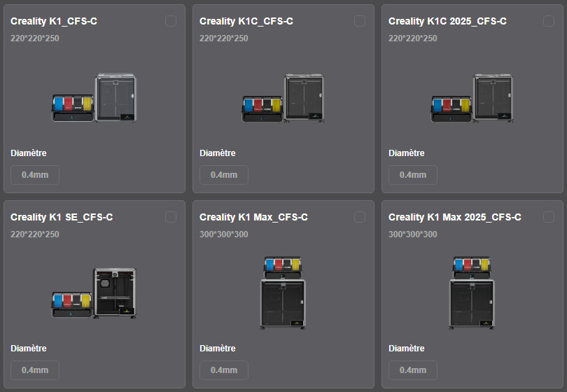Click the title text Creality K1 Max 2025_CFS-C
Image resolution: width=567 pixels, height=392 pixels.
pyautogui.click(x=455, y=217)
